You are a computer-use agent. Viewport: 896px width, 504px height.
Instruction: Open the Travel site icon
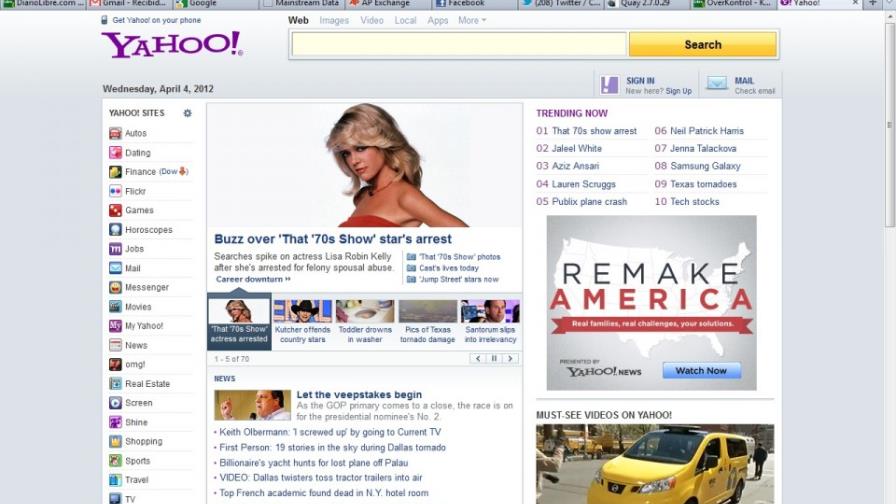115,480
